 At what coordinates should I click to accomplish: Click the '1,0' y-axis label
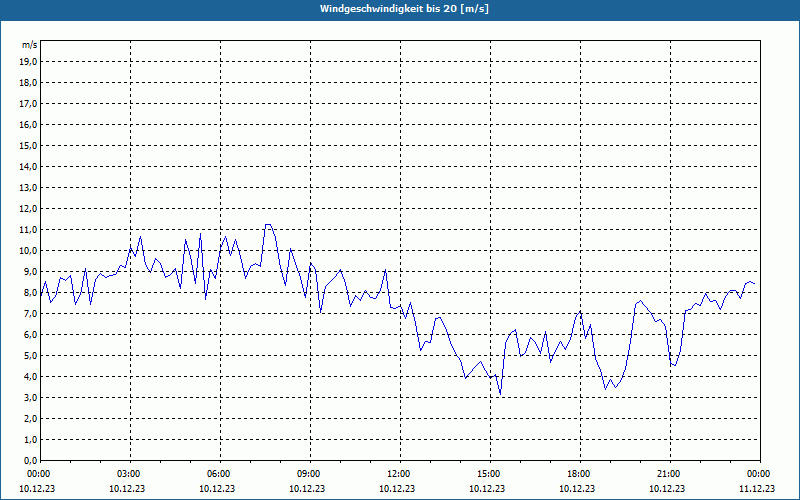(x=30, y=440)
